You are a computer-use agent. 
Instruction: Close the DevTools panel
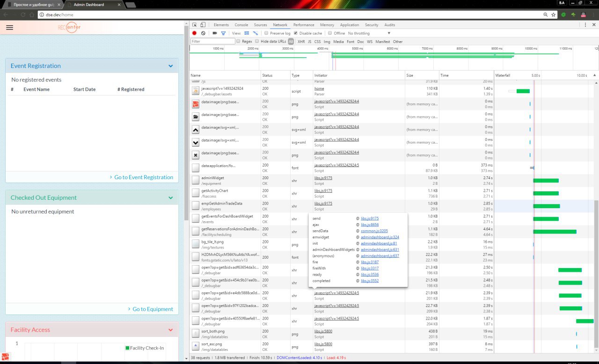(594, 25)
